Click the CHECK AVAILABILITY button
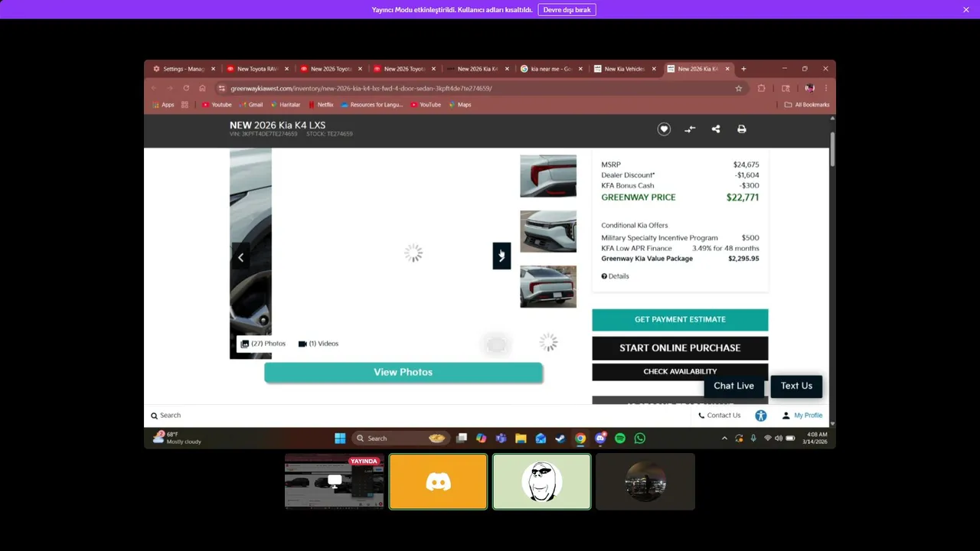The width and height of the screenshot is (980, 551). 680,372
